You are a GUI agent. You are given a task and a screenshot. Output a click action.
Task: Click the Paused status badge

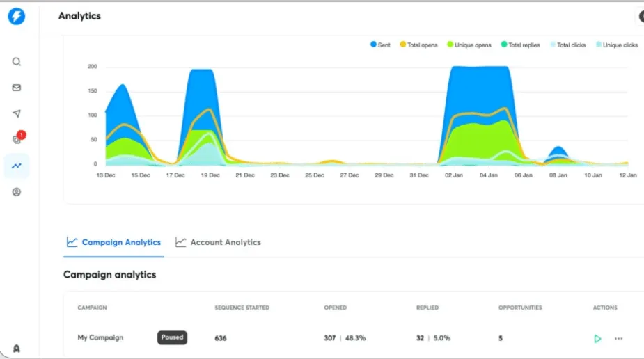pyautogui.click(x=172, y=337)
